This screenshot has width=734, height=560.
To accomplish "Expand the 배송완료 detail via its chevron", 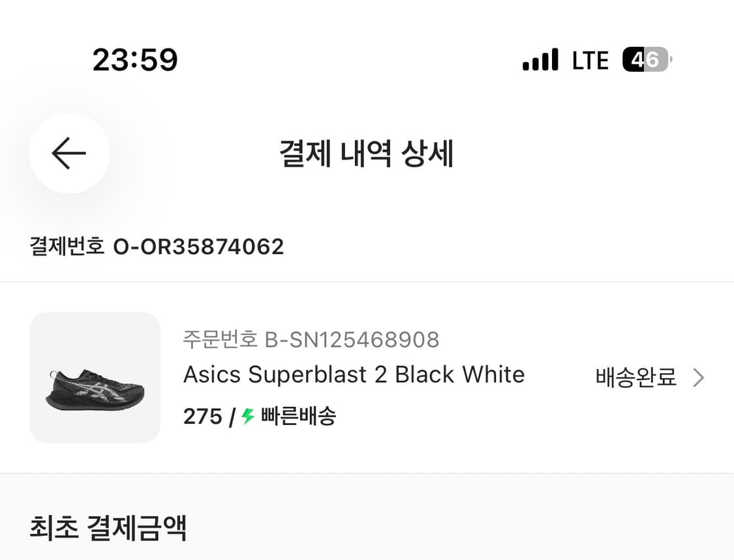I will tap(699, 377).
